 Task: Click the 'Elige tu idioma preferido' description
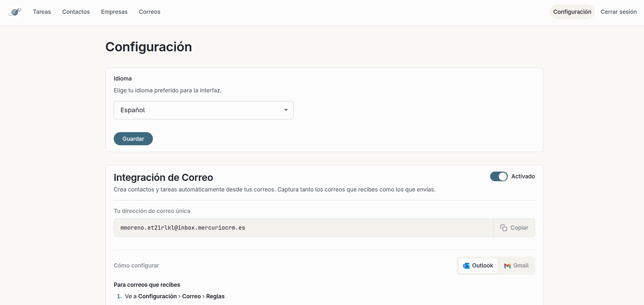click(168, 90)
